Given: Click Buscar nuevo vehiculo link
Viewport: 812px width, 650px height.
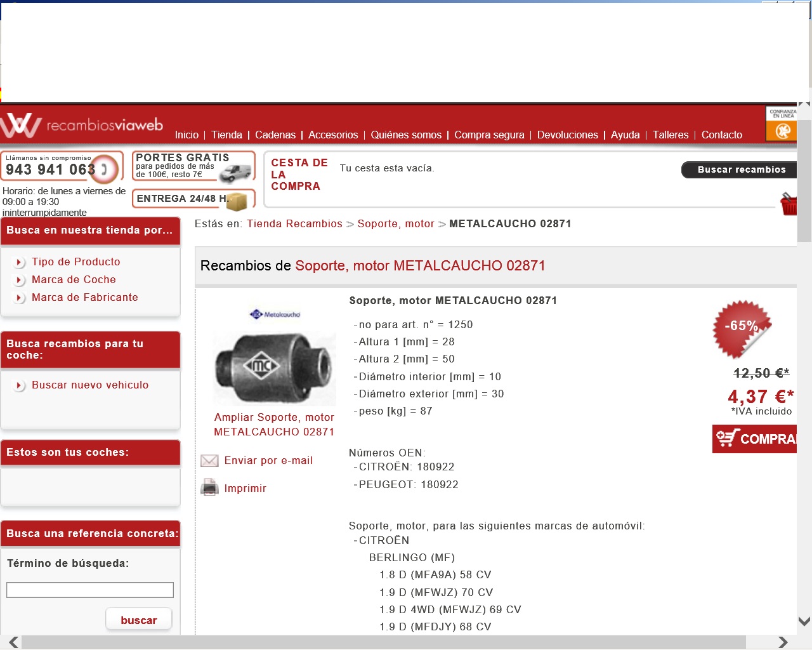Looking at the screenshot, I should pyautogui.click(x=90, y=385).
